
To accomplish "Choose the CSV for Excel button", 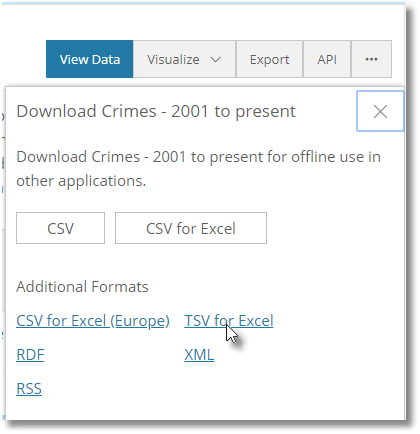I will 191,228.
